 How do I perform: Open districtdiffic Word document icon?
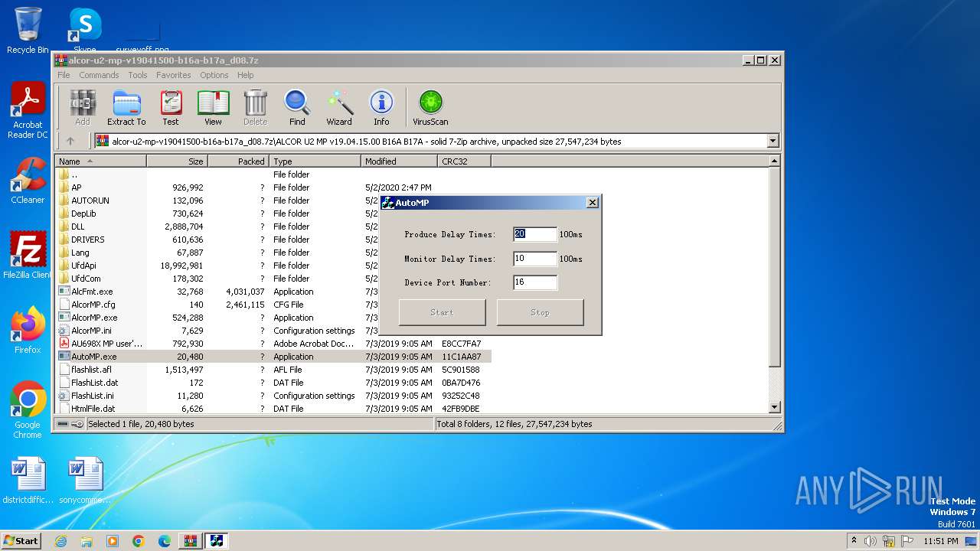click(28, 481)
